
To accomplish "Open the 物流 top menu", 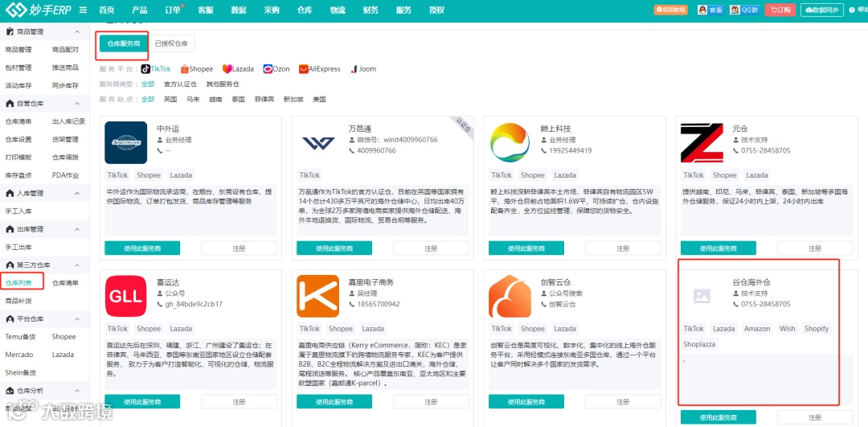I will pyautogui.click(x=338, y=10).
